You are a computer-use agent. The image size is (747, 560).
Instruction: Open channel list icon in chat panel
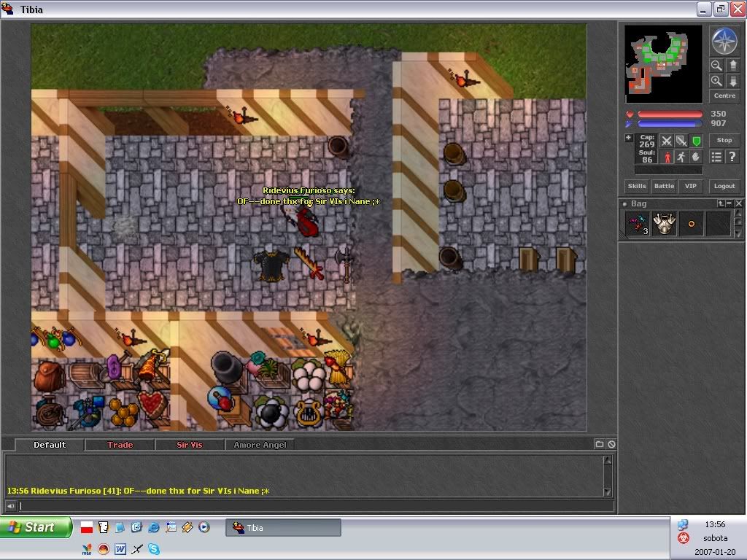point(600,444)
